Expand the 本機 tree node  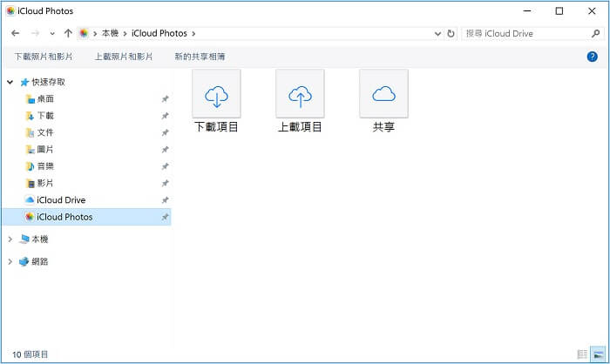(10, 239)
